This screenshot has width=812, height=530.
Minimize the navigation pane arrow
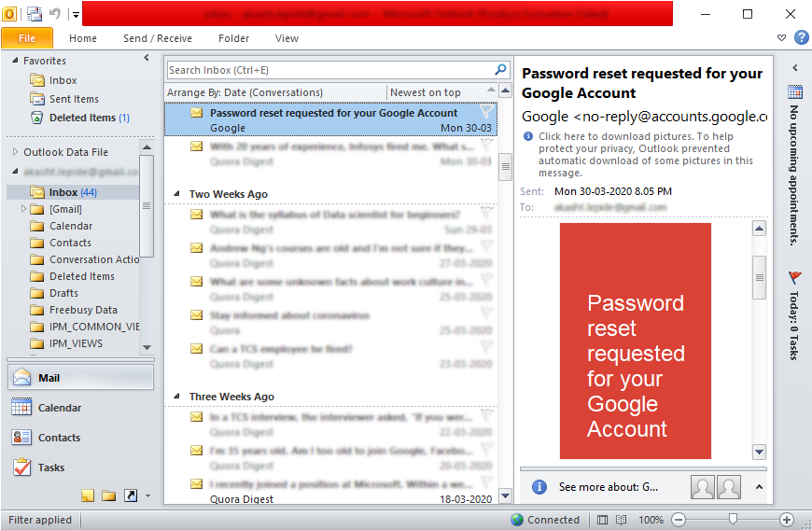pos(147,58)
